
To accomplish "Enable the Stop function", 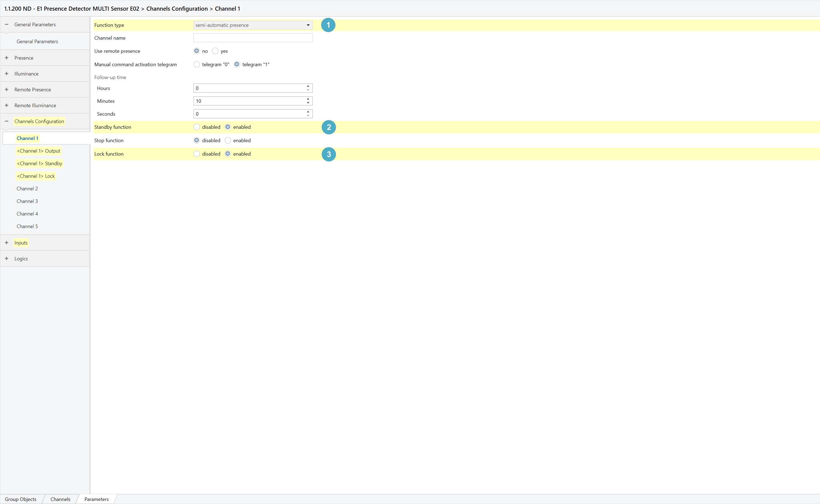I will point(228,140).
